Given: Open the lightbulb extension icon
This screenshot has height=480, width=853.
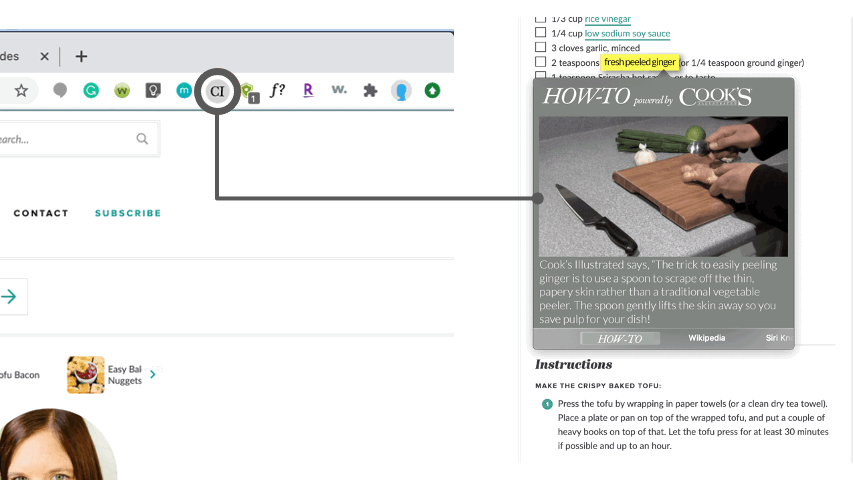Looking at the screenshot, I should pyautogui.click(x=153, y=90).
